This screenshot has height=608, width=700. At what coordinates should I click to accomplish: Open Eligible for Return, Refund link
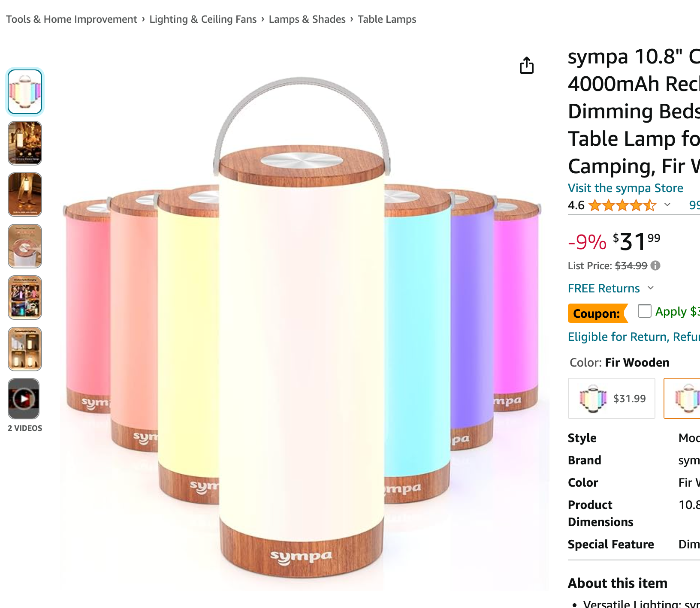coord(634,337)
